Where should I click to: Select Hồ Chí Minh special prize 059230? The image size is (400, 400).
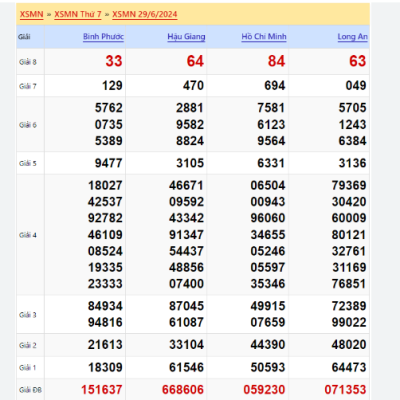click(264, 389)
